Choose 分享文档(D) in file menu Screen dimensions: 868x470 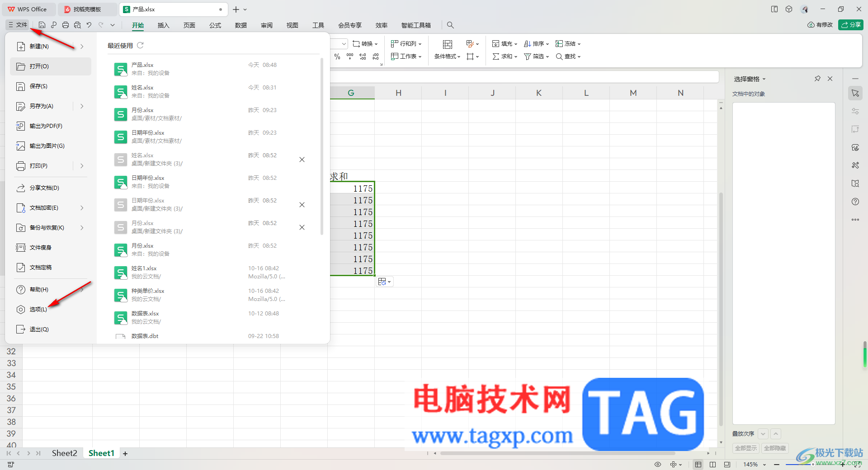pos(50,188)
